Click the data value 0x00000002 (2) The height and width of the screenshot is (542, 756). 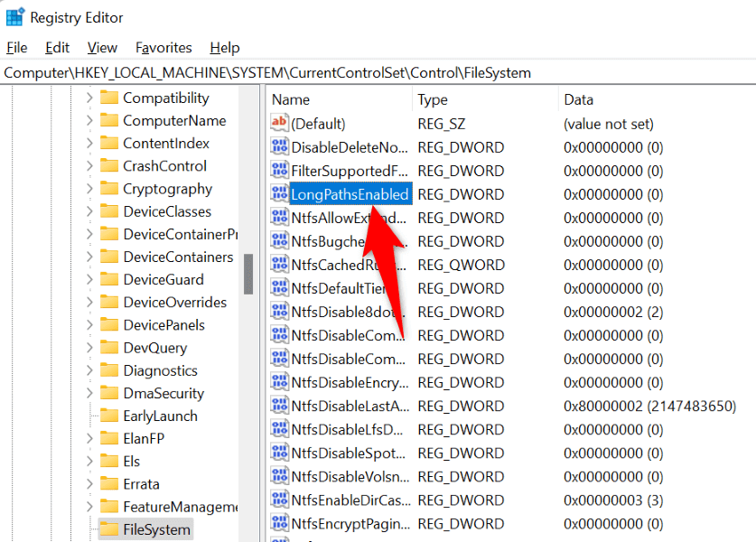(613, 312)
